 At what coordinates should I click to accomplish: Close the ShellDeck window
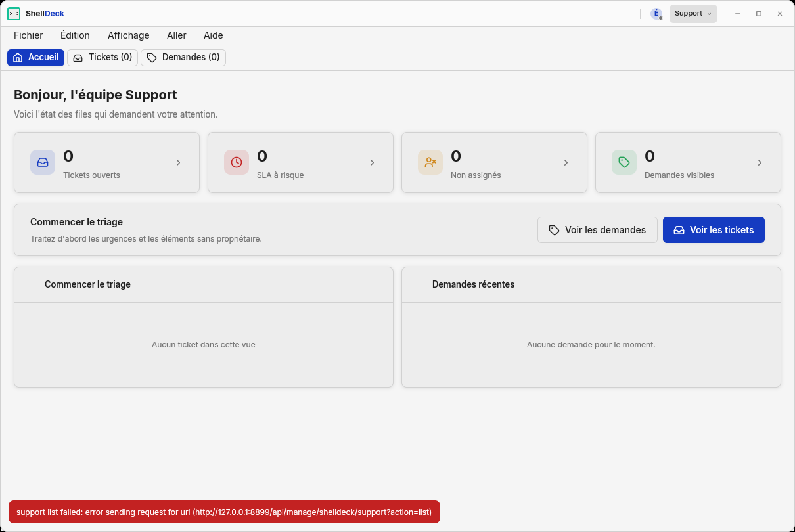pos(780,14)
